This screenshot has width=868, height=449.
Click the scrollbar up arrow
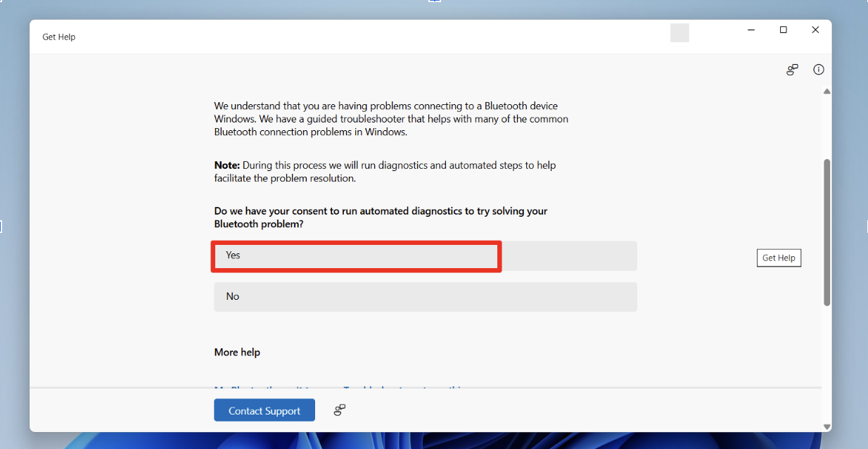[826, 91]
